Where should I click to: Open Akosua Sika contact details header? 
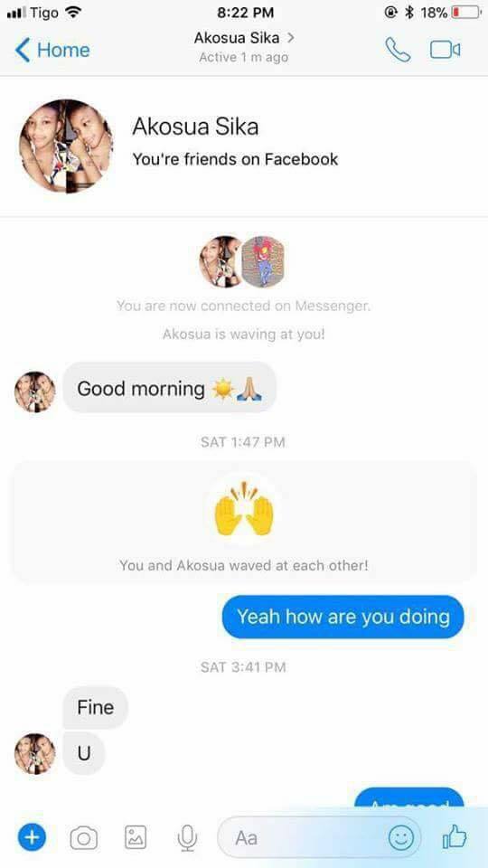pos(243,46)
